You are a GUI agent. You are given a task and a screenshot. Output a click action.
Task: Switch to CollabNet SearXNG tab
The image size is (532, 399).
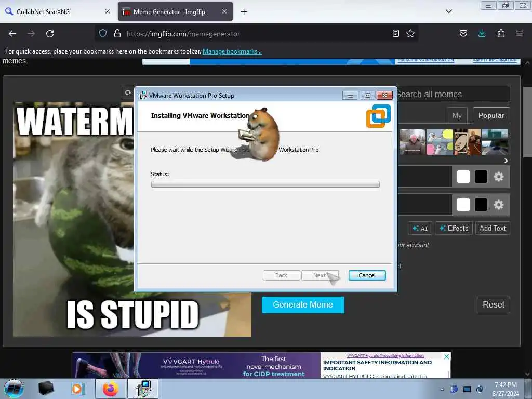(57, 11)
